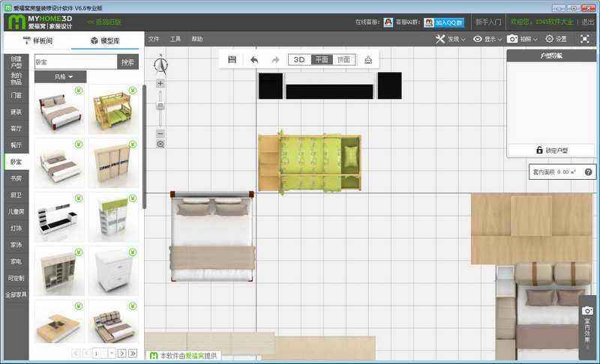Expand the 显示 display menu
Screen dimensions: 600x364
[487, 39]
